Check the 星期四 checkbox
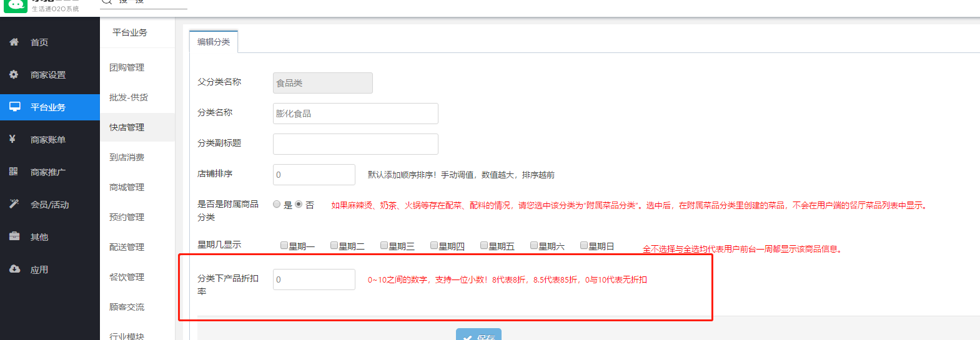 pos(434,245)
